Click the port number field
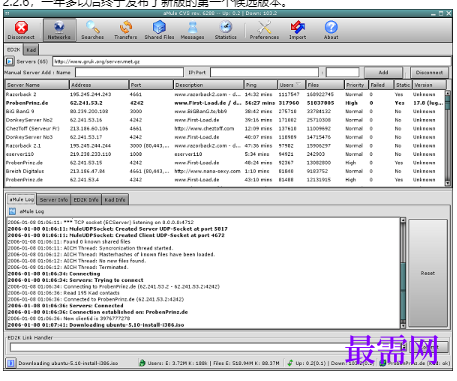The height and width of the screenshot is (381, 457). click(x=342, y=72)
